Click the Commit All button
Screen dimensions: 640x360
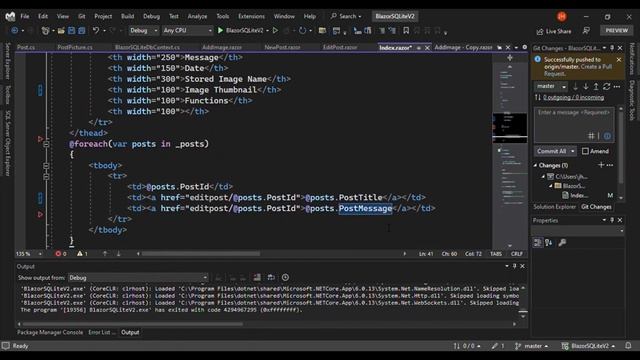[x=551, y=151]
